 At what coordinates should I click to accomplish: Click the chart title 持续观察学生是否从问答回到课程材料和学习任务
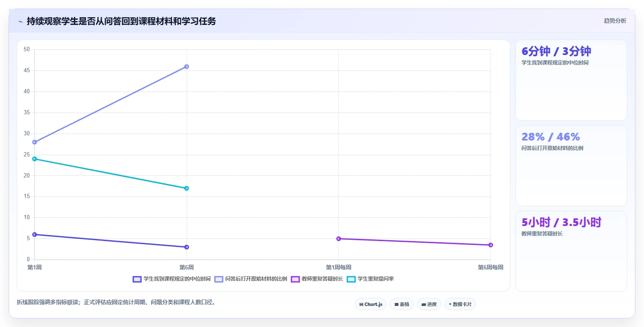121,21
